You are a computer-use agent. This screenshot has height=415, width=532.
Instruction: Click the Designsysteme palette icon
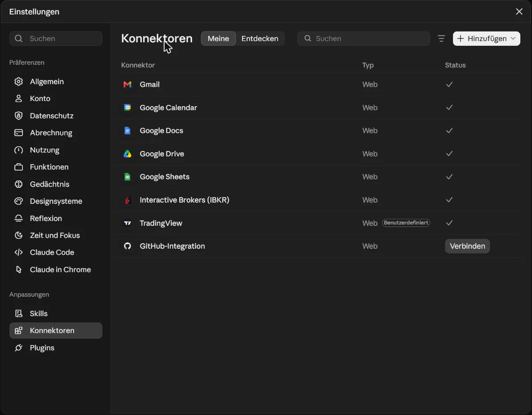click(19, 201)
